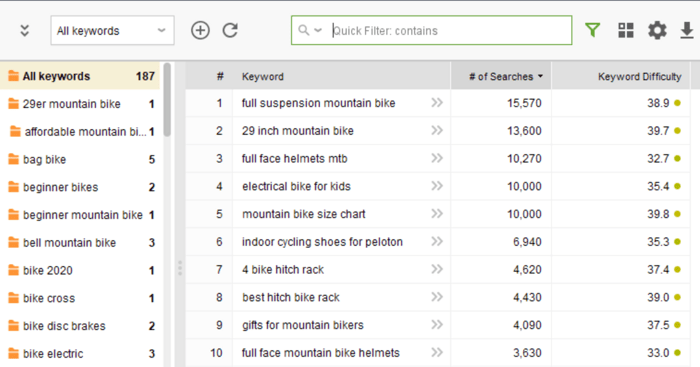Click difficulty value 32.7
Viewport: 700px width, 367px height.
[658, 158]
